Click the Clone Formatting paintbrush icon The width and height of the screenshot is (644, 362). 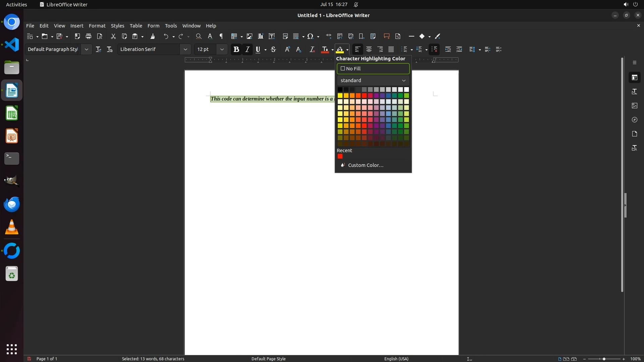(153, 36)
